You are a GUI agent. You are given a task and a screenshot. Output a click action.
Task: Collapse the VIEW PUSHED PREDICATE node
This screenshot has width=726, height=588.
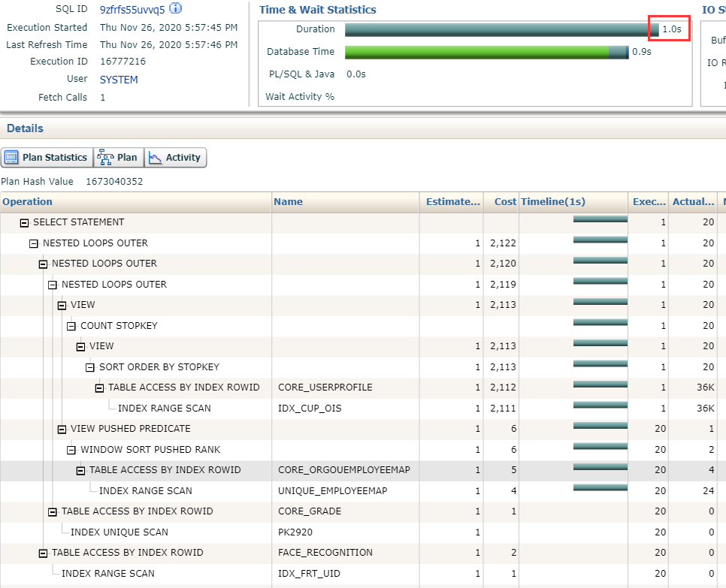tap(62, 429)
